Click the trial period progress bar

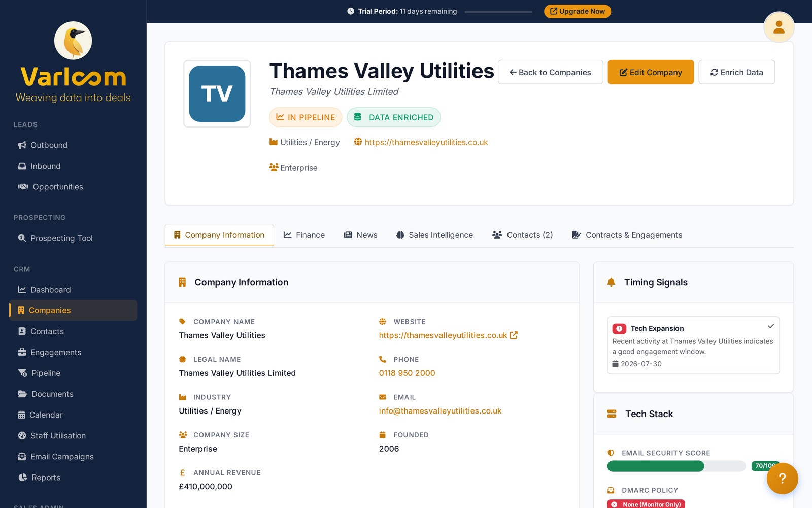pos(498,12)
